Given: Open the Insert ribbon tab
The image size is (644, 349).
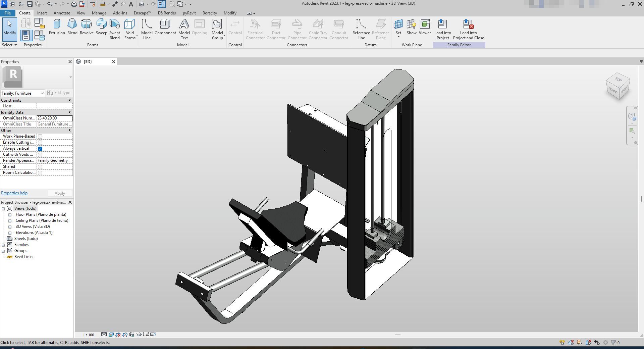Looking at the screenshot, I should point(42,13).
